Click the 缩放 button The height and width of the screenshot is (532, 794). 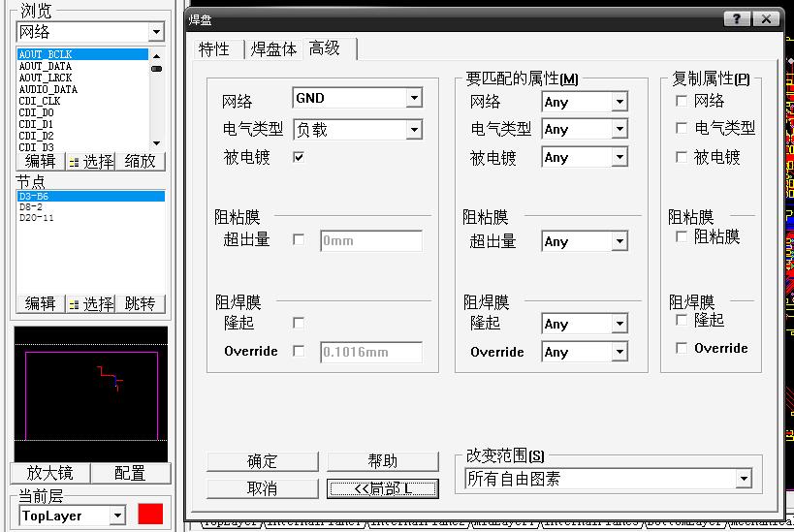tap(141, 162)
